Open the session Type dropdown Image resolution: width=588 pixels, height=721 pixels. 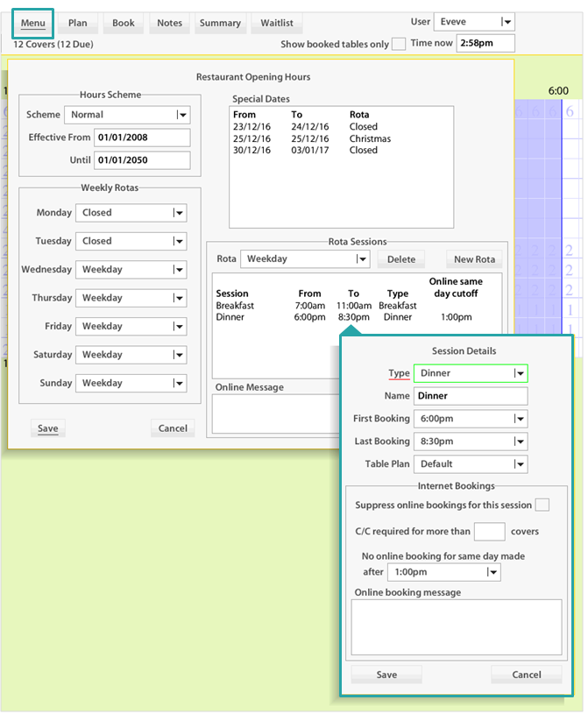tap(471, 373)
